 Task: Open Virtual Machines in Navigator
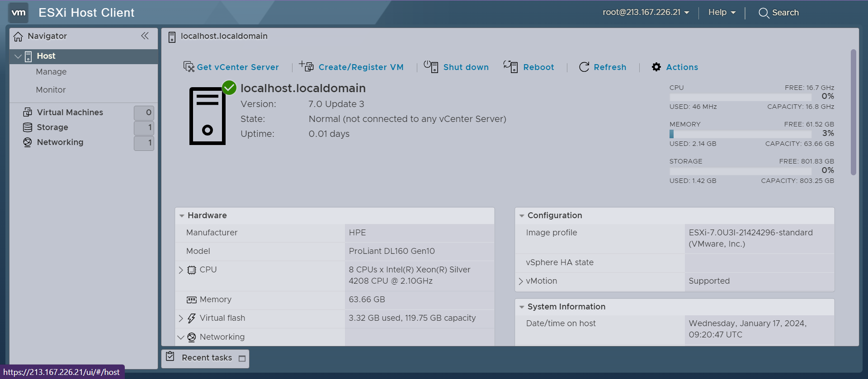pos(70,112)
